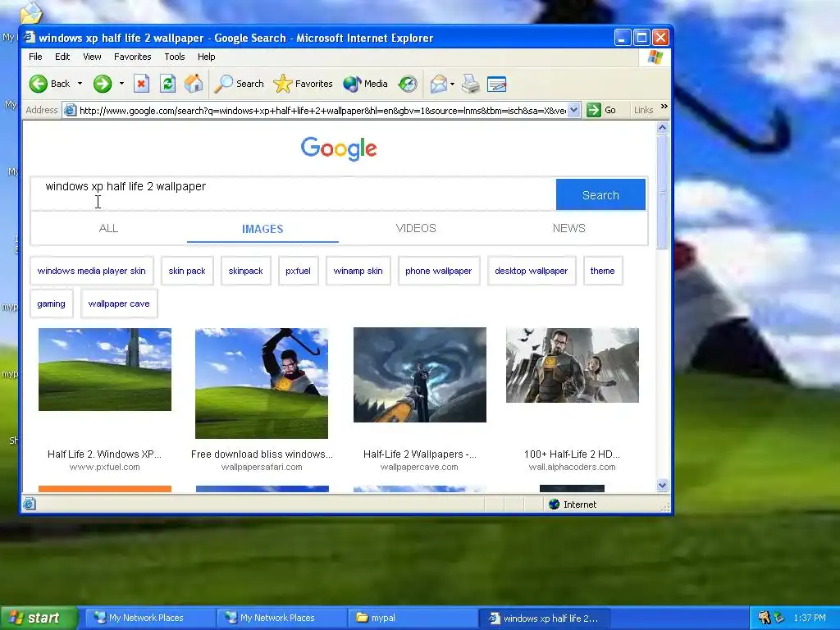
Task: Expand the Address bar URL dropdown
Action: (573, 110)
